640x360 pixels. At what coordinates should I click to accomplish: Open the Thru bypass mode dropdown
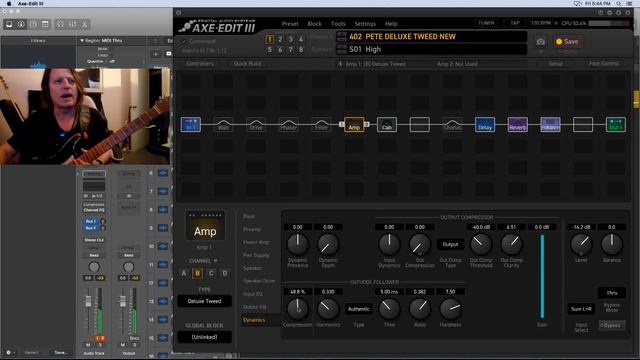(x=611, y=293)
